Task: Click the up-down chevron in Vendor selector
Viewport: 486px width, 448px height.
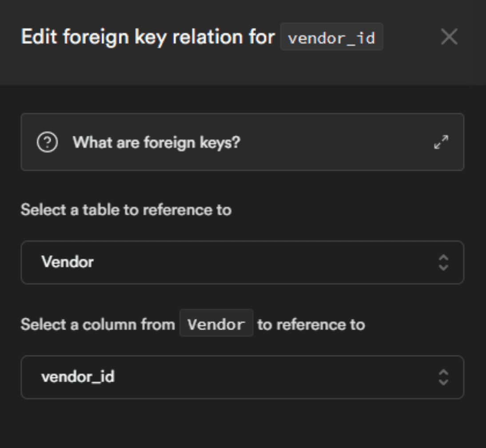Action: pyautogui.click(x=443, y=262)
